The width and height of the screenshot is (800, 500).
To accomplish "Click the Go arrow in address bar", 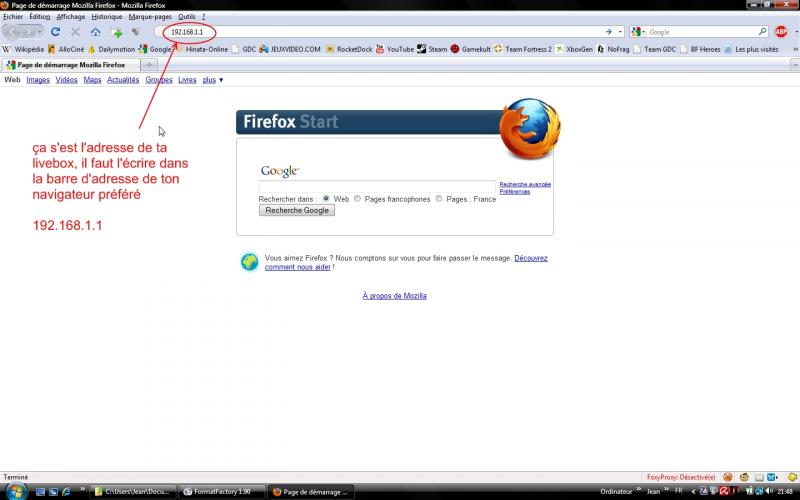I will [609, 32].
